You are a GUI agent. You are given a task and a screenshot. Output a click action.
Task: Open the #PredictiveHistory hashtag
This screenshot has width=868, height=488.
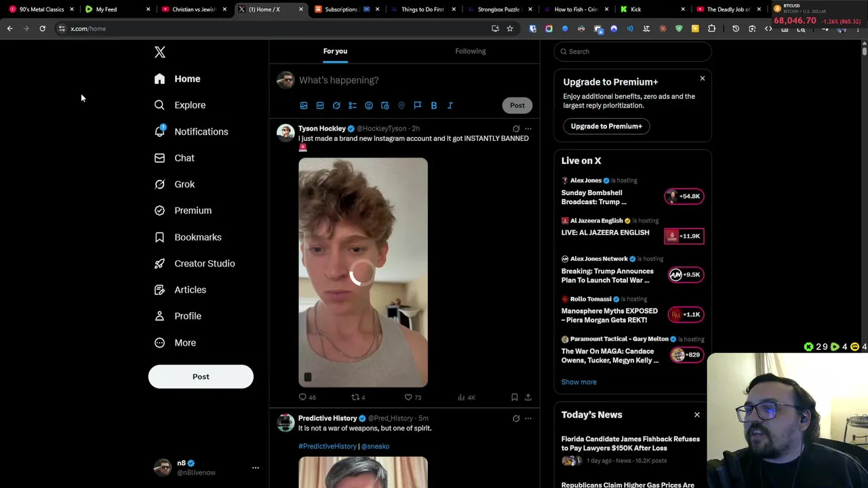point(328,446)
